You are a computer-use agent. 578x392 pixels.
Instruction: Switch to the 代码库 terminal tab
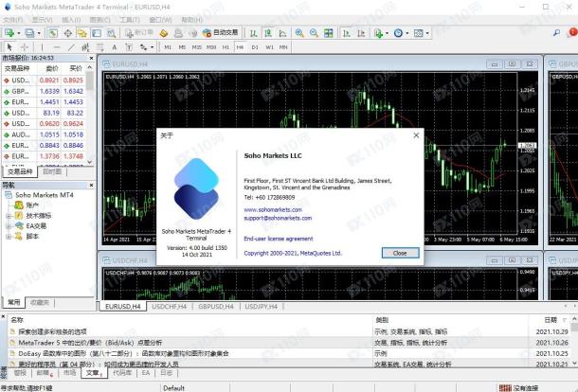coord(122,373)
